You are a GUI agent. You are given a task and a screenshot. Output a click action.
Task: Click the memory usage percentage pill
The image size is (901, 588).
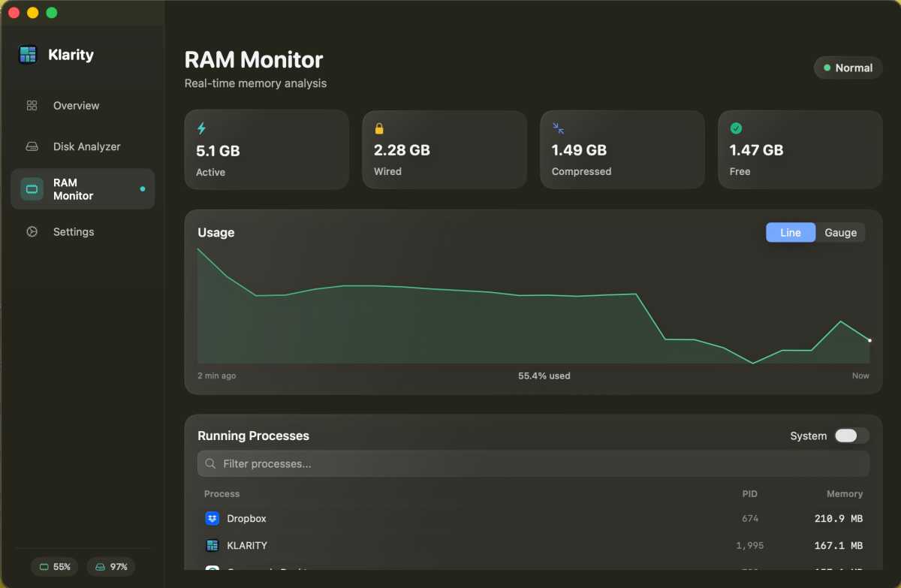coord(54,567)
